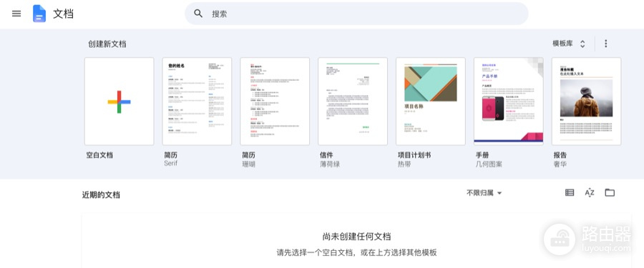644x268 pixels.
Task: Click the 项目计划书 template label
Action: [x=414, y=155]
